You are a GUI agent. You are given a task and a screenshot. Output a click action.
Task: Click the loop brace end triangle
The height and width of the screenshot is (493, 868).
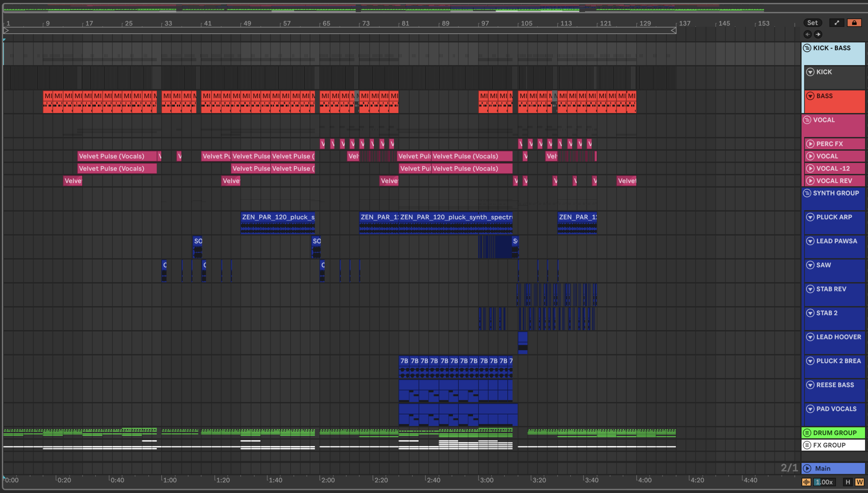(673, 30)
